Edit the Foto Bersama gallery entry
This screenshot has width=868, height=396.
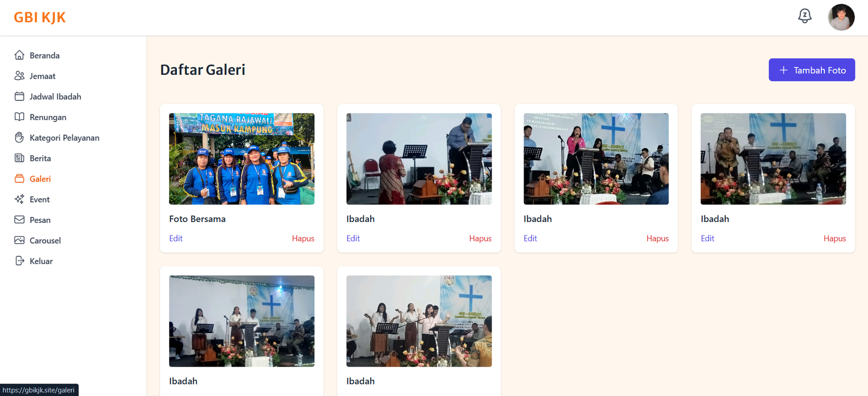point(176,239)
